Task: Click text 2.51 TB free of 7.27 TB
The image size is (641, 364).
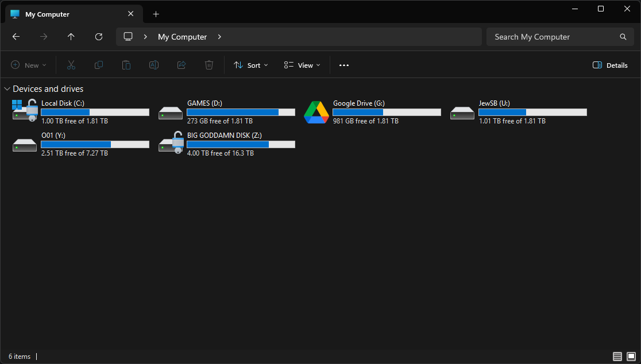Action: (75, 153)
